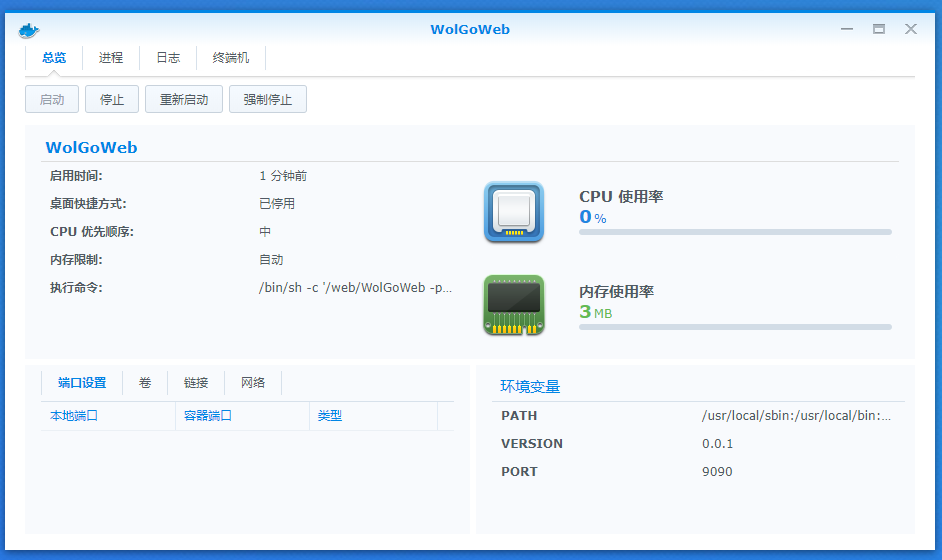
Task: Maximize the WolGoWeb window
Action: click(x=879, y=29)
